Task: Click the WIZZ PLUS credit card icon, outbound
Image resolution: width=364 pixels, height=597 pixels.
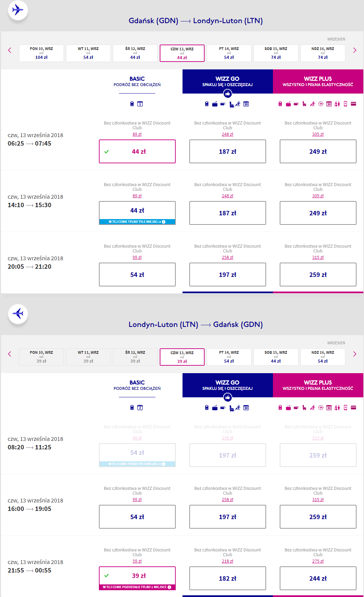Action: point(353,104)
